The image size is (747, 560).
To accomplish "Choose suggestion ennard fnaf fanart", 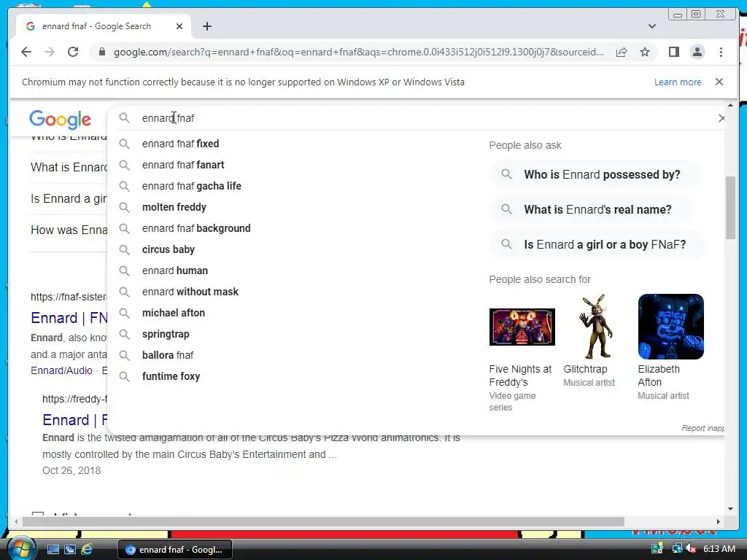I will [183, 165].
